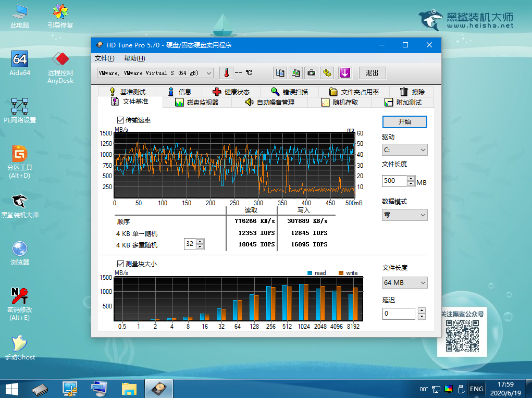Screen dimensions: 532x398
Task: Switch to the 磁盘监视器 tab
Action: tap(197, 103)
